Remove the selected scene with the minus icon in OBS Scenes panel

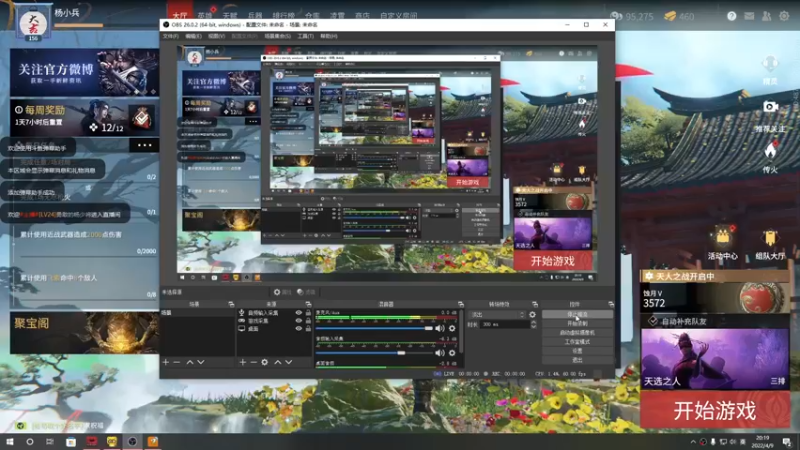(177, 362)
